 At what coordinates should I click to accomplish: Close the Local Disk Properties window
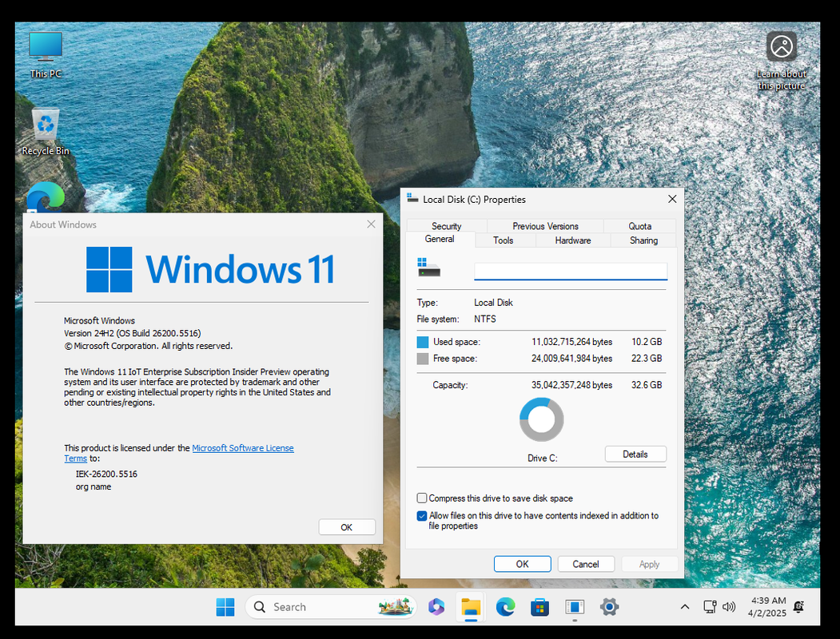(x=672, y=199)
